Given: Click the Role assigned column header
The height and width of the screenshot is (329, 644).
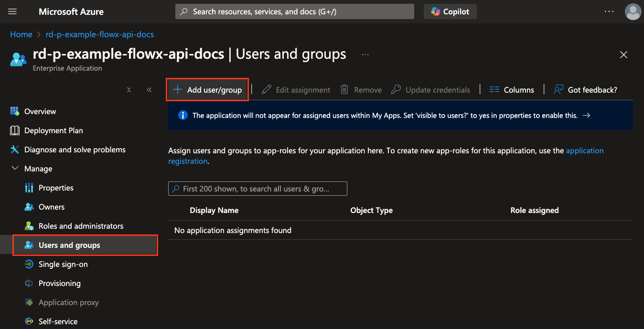Looking at the screenshot, I should pyautogui.click(x=535, y=210).
